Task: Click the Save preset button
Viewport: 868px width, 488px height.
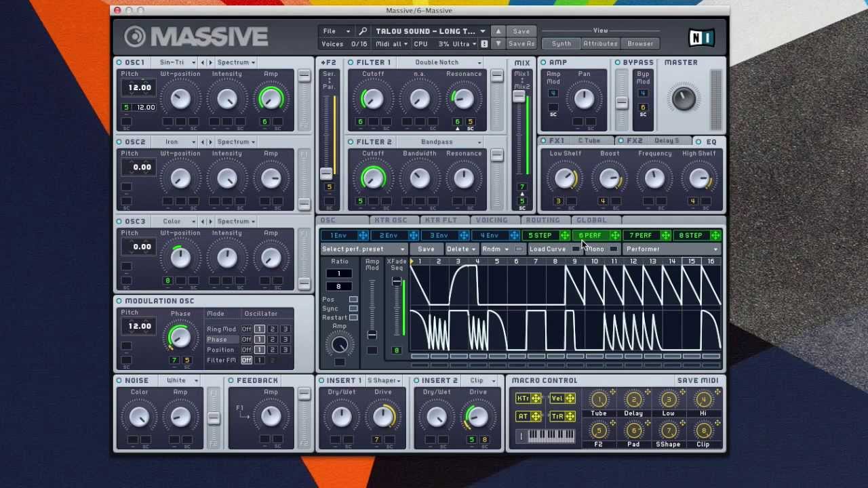Action: click(x=521, y=31)
